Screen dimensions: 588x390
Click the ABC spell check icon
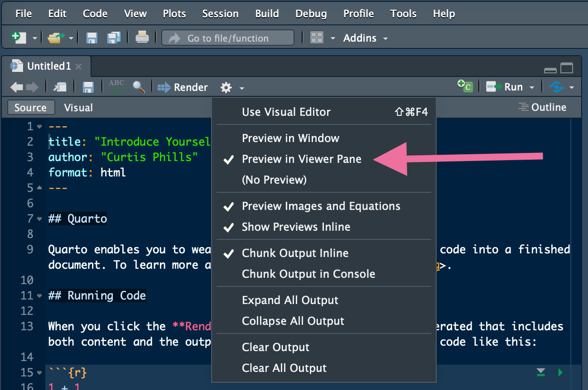point(116,86)
